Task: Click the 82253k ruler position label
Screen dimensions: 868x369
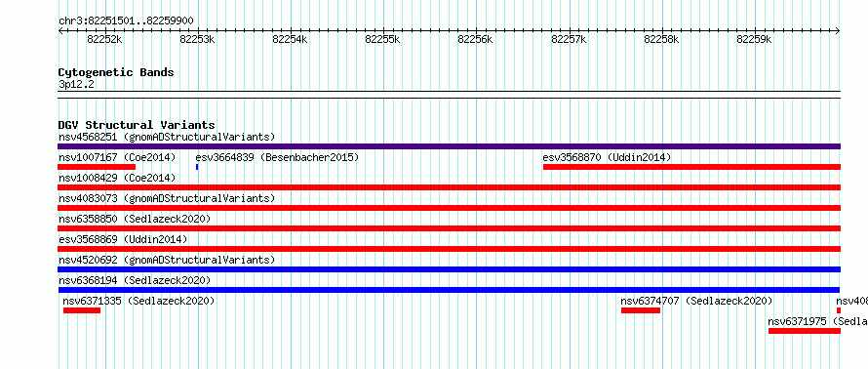Action: tap(198, 39)
